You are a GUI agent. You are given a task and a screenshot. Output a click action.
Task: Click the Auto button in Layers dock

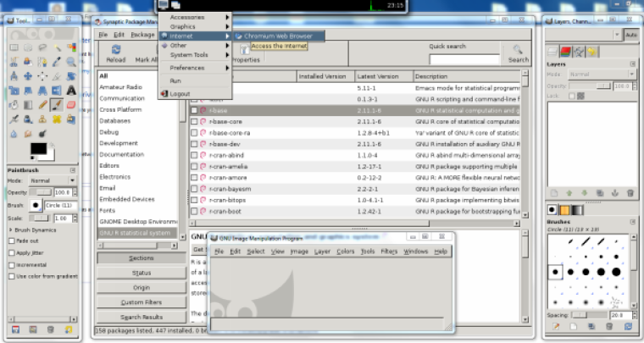pos(630,36)
